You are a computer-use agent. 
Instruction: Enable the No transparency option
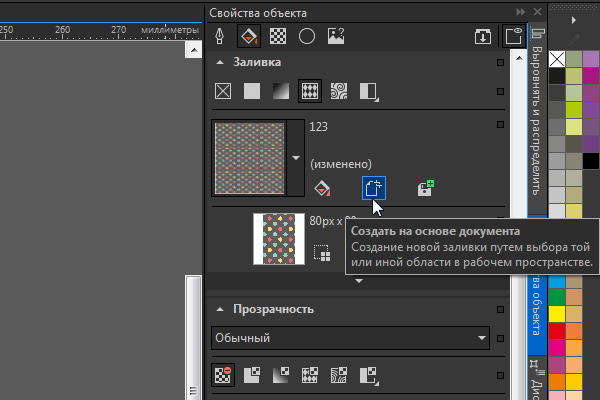click(223, 376)
